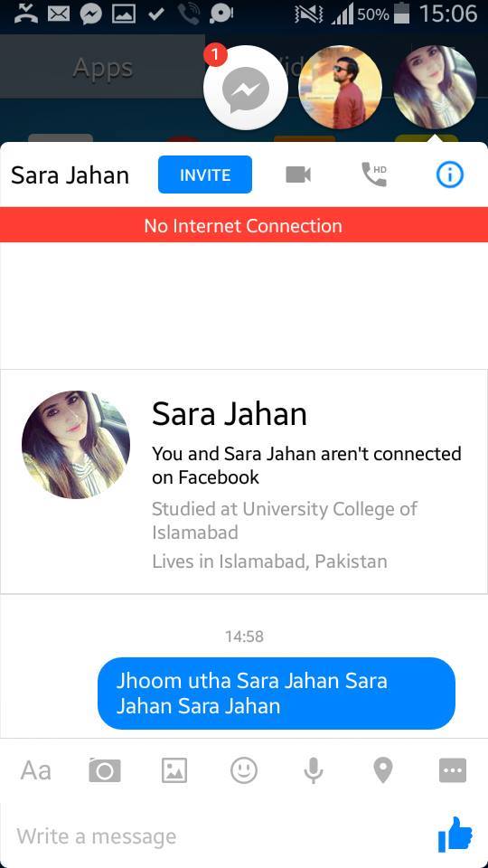Tap the Jhoom utha Sara Jahan message
The height and width of the screenshot is (868, 488).
tap(277, 693)
